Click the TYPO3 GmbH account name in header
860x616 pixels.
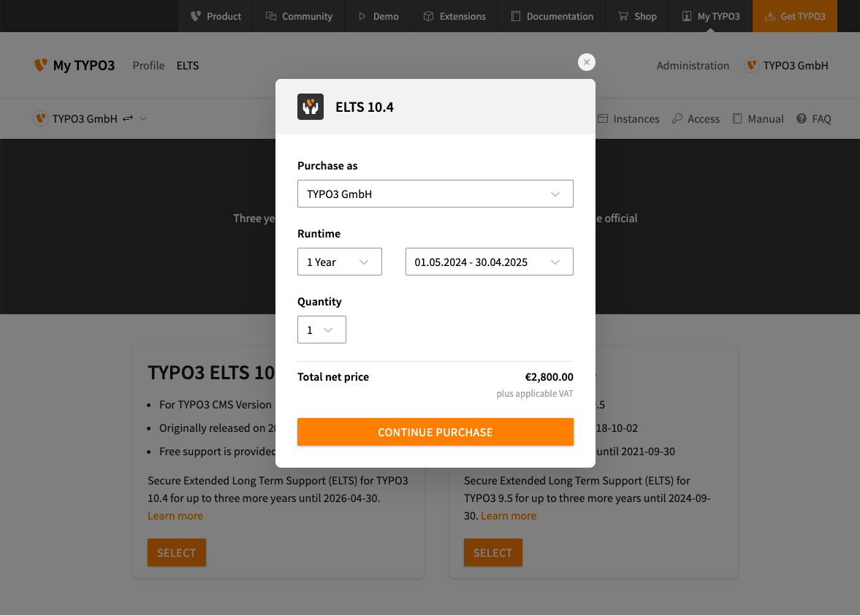(796, 65)
